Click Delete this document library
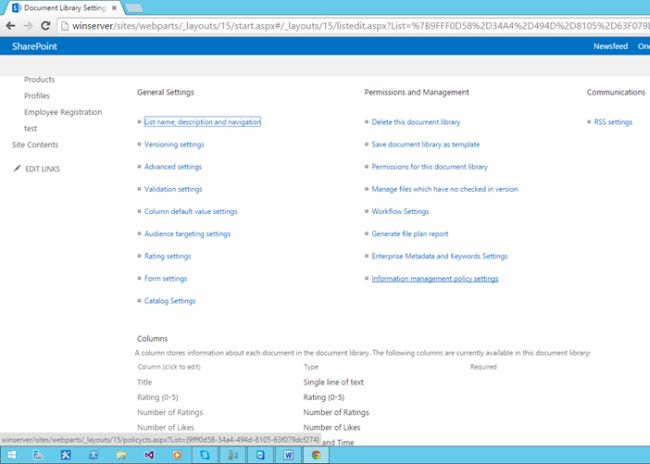The image size is (650, 464). pos(416,122)
